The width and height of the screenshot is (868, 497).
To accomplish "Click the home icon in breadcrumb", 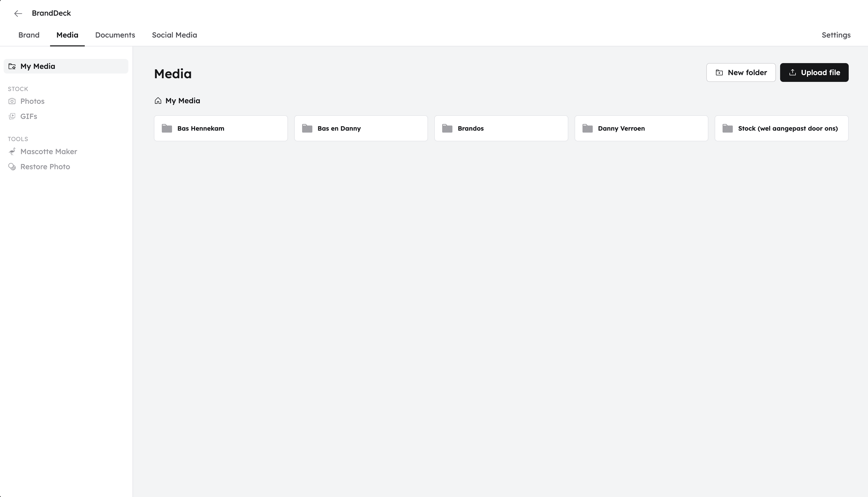I will coord(158,101).
